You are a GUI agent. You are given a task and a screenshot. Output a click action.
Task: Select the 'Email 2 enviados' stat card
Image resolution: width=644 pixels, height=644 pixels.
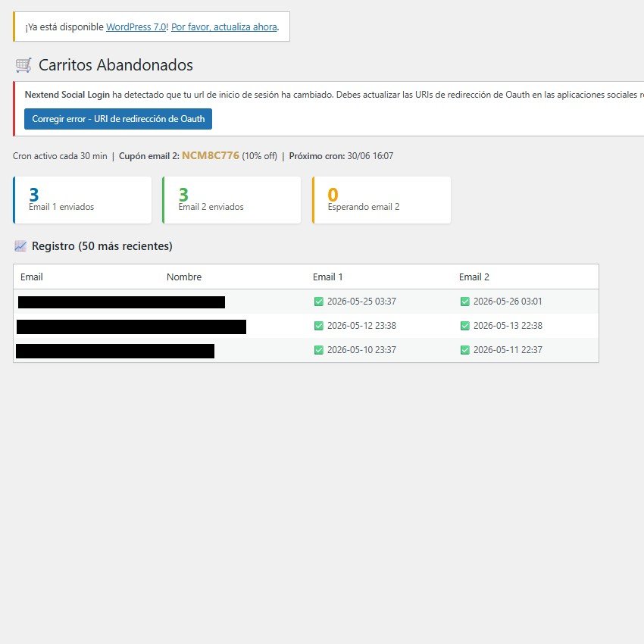point(232,200)
